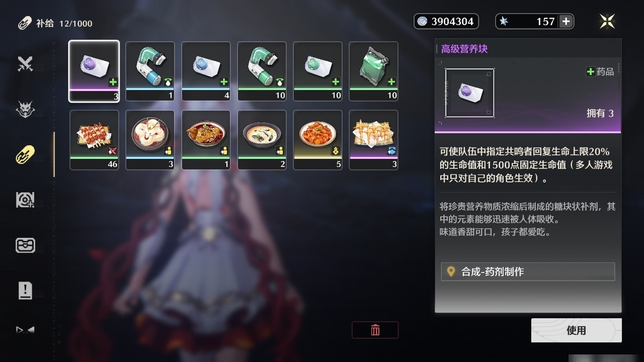Select the red orange chicken dish item
The width and height of the screenshot is (644, 362).
pyautogui.click(x=317, y=140)
